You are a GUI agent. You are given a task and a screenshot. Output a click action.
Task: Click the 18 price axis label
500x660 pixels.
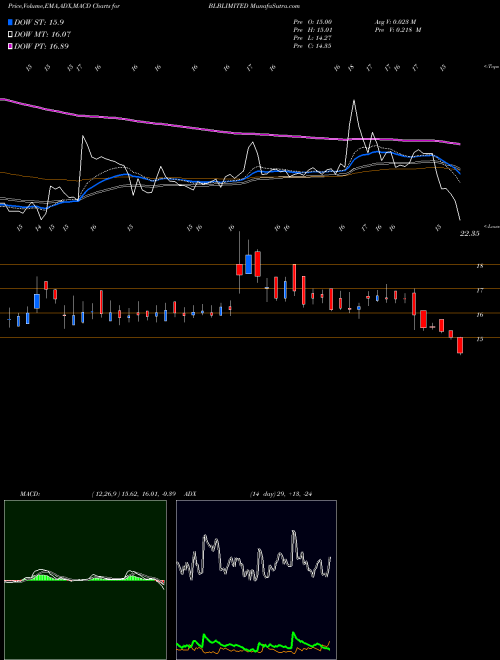(x=479, y=266)
